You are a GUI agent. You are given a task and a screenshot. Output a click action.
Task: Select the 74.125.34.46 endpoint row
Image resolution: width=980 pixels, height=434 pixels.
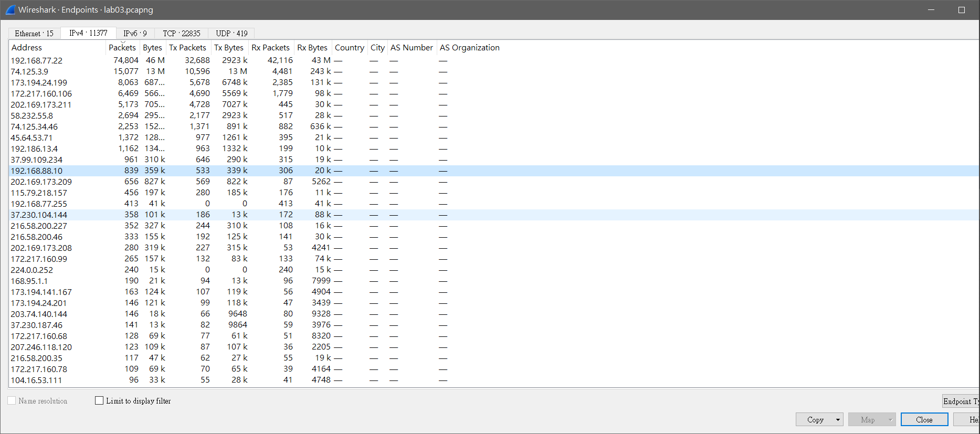pyautogui.click(x=493, y=126)
